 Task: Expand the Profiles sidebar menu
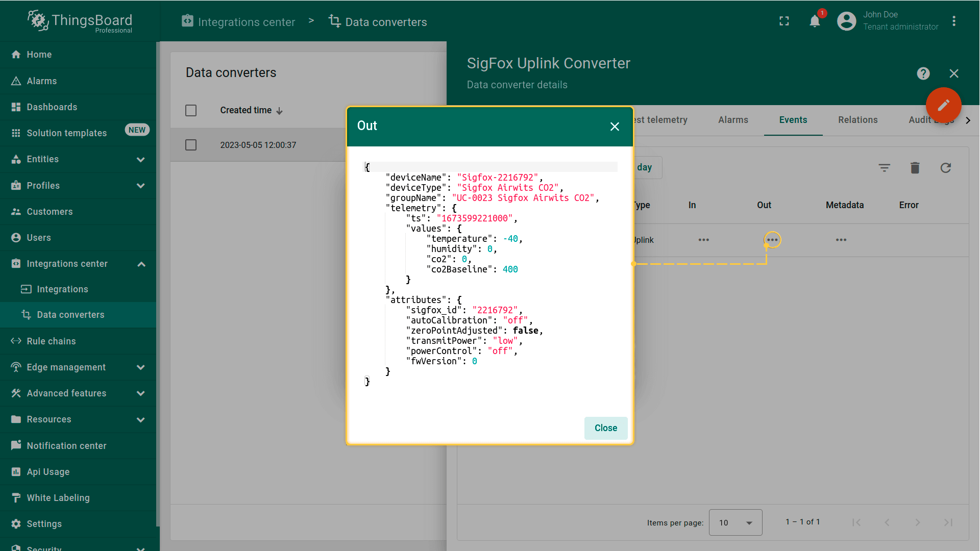(x=141, y=186)
